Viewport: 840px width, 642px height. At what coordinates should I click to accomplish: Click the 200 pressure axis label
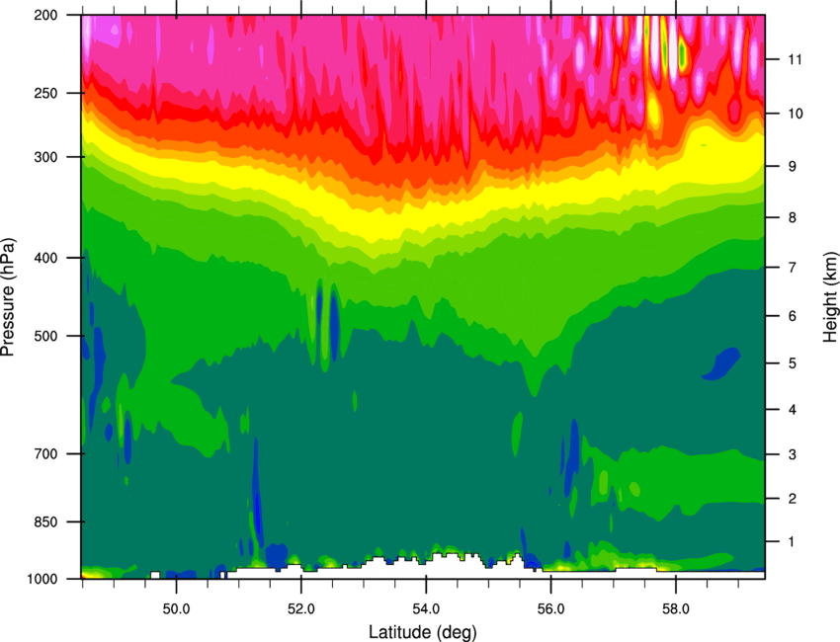(x=45, y=15)
